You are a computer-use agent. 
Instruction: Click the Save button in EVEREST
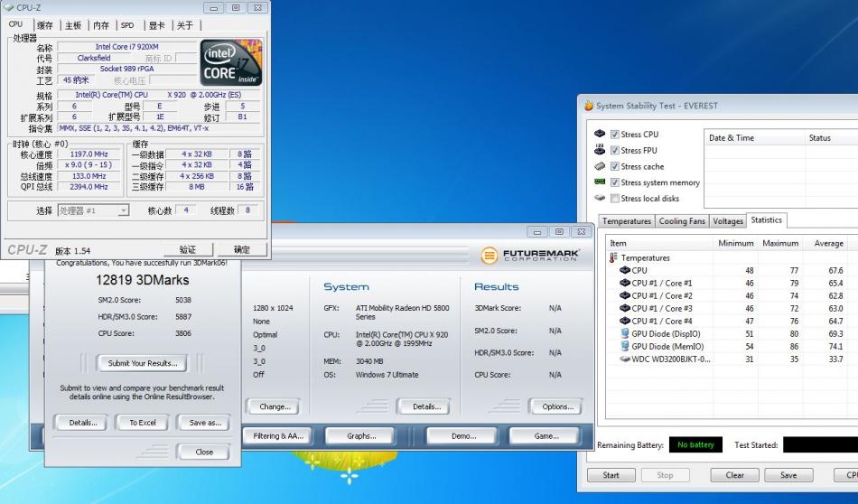click(788, 475)
